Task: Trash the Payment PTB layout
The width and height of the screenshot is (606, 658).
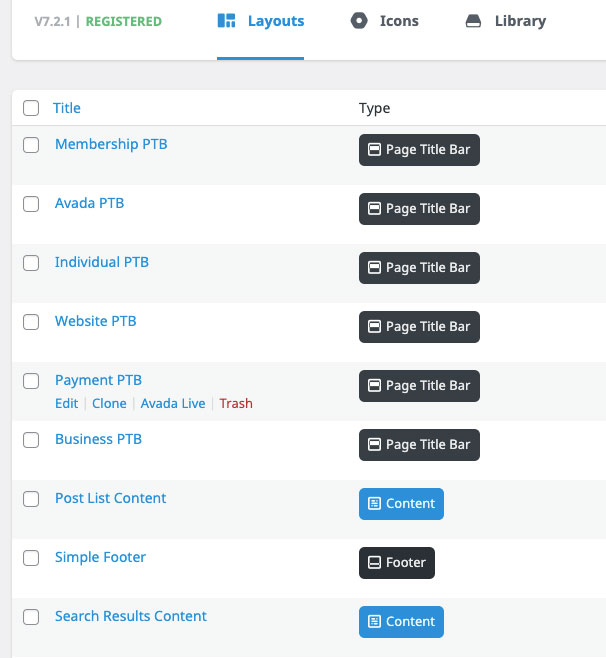Action: [x=236, y=403]
